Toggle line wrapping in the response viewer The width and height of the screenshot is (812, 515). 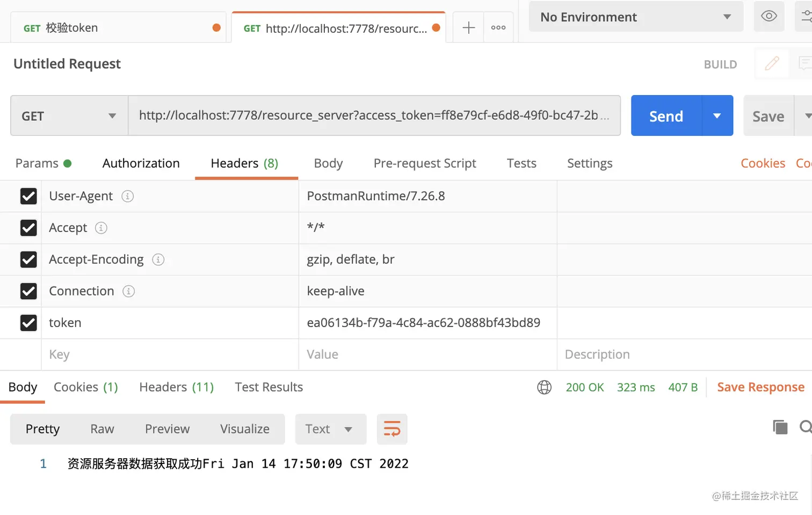(x=392, y=429)
